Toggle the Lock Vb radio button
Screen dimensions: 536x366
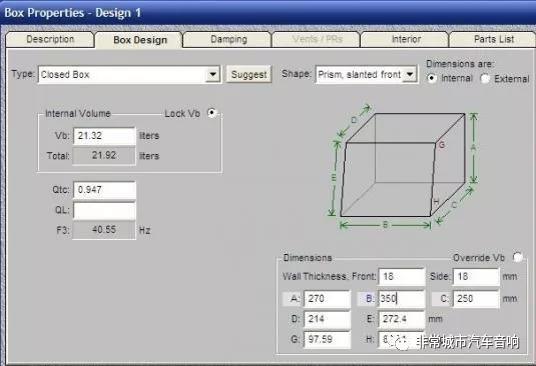pyautogui.click(x=212, y=113)
